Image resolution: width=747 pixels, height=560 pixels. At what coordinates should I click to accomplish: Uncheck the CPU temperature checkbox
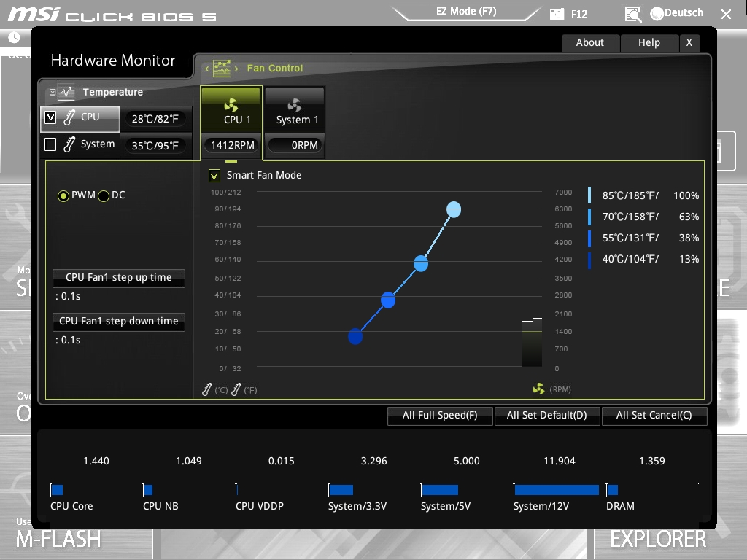pyautogui.click(x=50, y=117)
